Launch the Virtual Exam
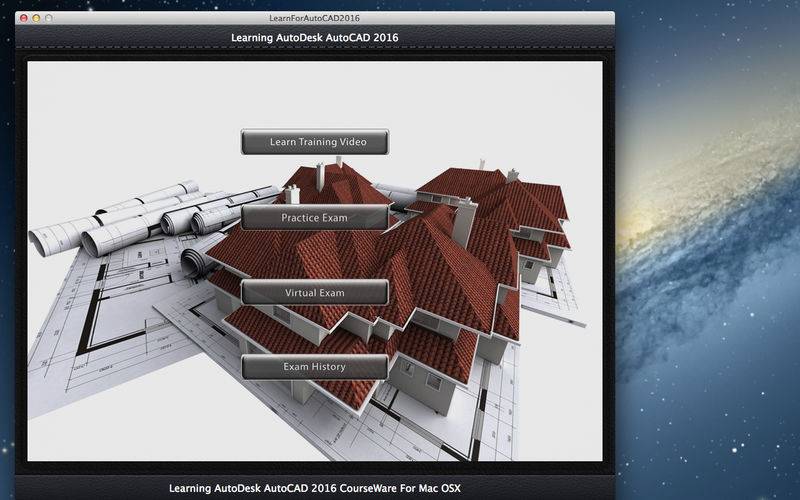800x500 pixels. [315, 292]
